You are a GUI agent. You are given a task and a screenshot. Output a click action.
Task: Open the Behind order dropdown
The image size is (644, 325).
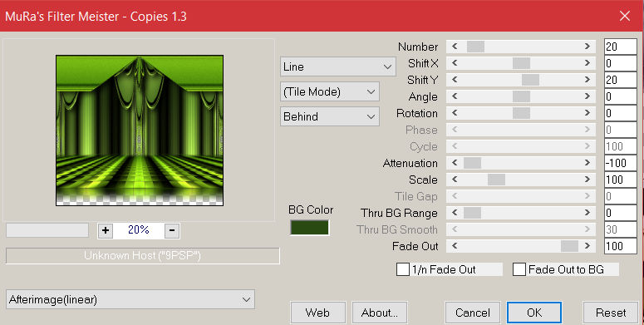coord(330,116)
